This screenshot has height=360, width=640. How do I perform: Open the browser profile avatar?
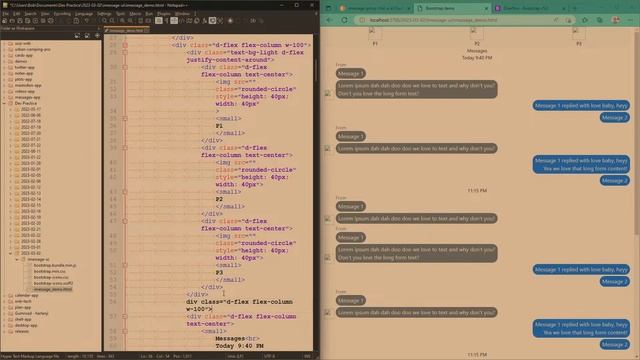[x=616, y=20]
